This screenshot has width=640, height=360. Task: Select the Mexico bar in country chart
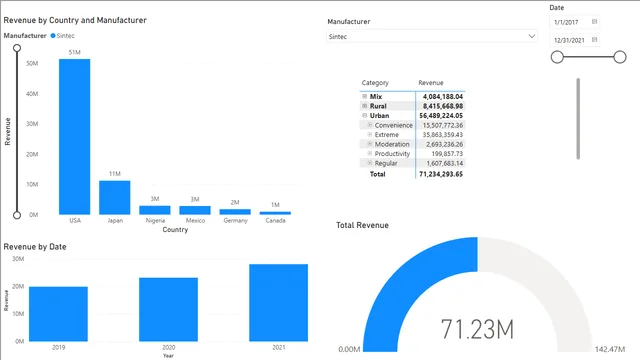pos(195,210)
